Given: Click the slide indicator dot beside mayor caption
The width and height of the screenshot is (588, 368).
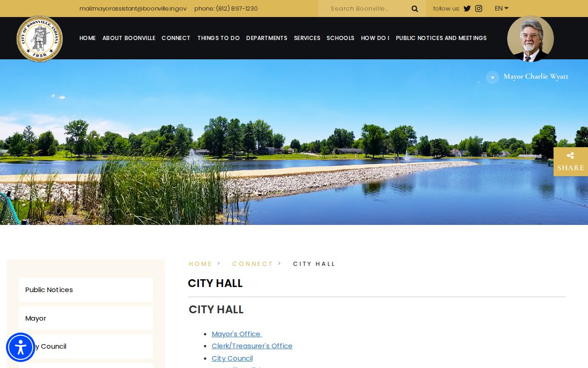Looking at the screenshot, I should pyautogui.click(x=492, y=77).
